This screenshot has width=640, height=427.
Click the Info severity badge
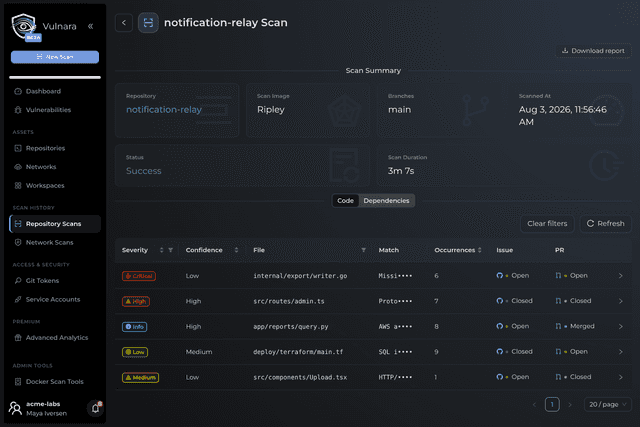[134, 327]
